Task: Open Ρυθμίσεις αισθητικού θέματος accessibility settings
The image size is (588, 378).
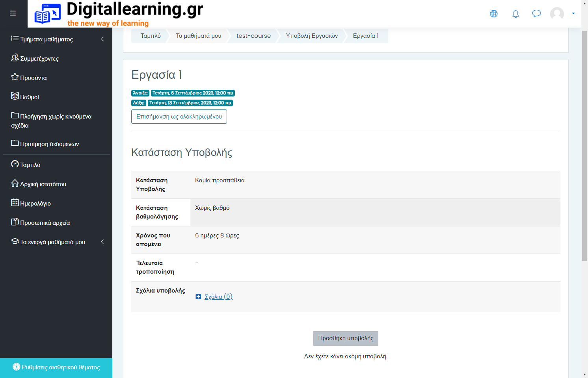Action: [x=56, y=368]
